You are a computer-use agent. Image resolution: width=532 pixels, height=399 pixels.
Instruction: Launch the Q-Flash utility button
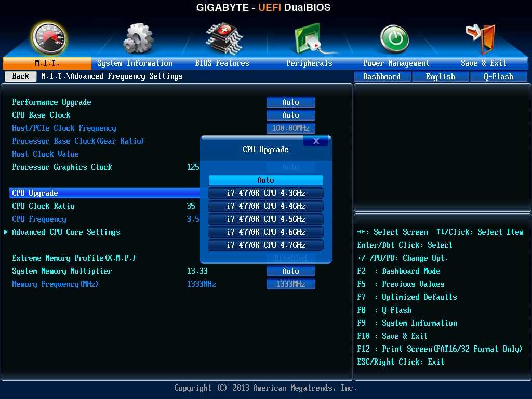(x=498, y=77)
